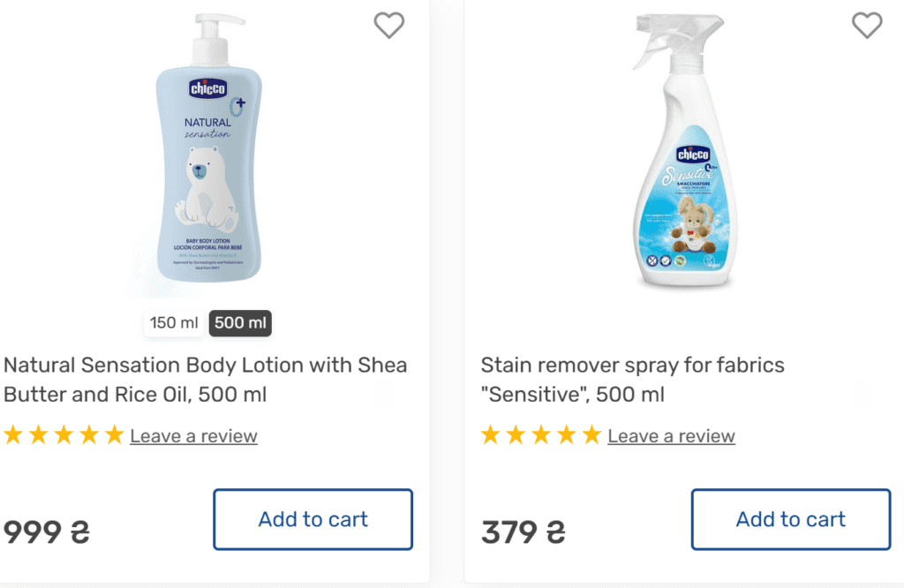904x588 pixels.
Task: Add body lotion to wishlist via heart
Action: 389,26
